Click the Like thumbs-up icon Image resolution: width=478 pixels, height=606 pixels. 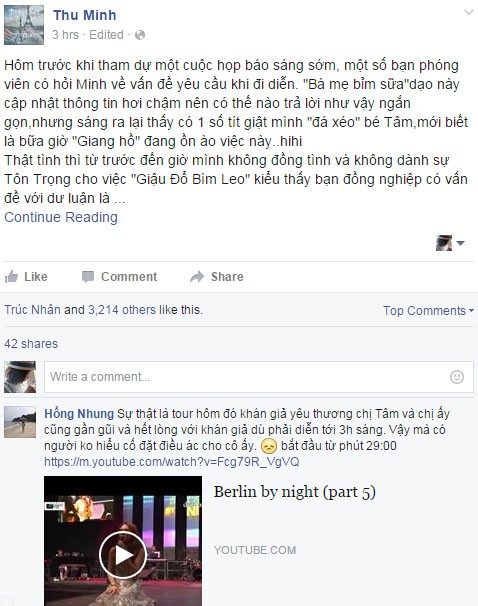pos(11,277)
